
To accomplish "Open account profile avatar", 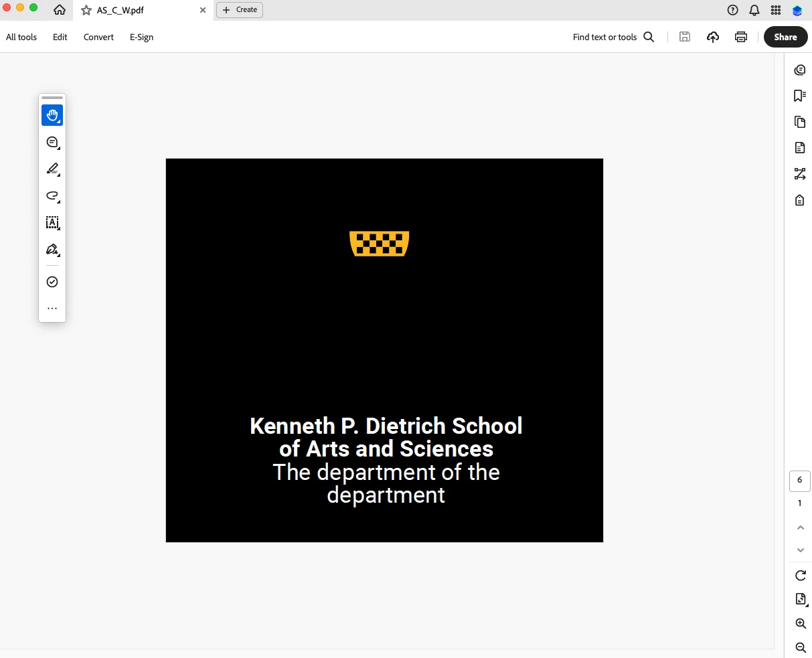I will (x=797, y=10).
